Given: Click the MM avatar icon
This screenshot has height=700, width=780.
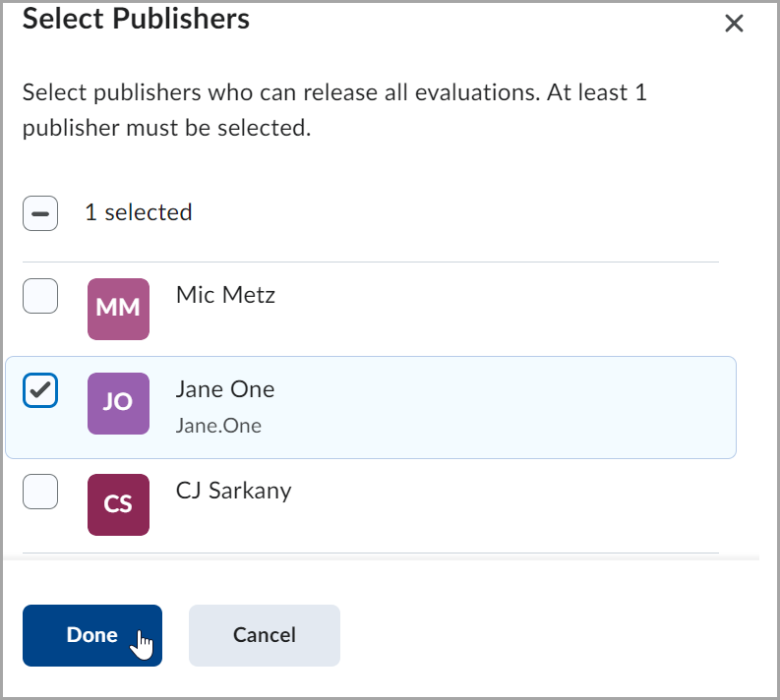Looking at the screenshot, I should tap(118, 309).
